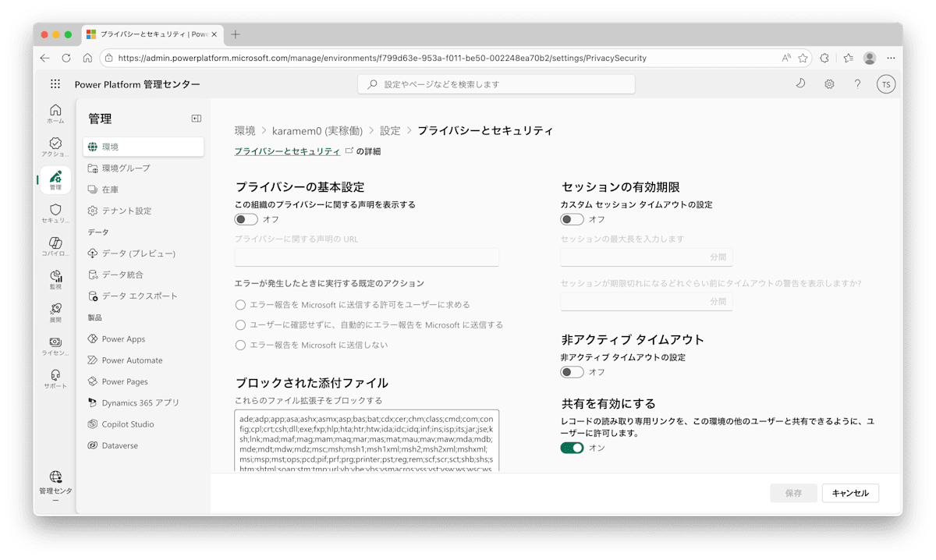Screen dimensions: 936x560
Task: Click the Copilot moon icon in header
Action: point(800,83)
